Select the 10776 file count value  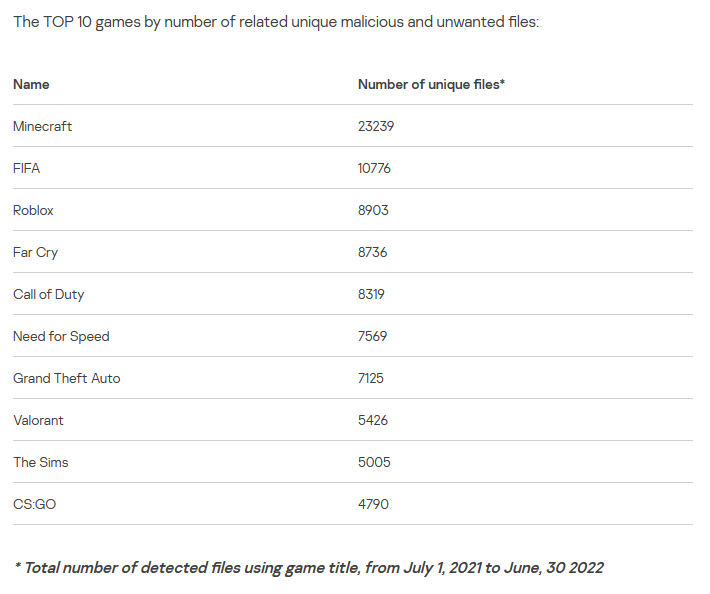(374, 169)
